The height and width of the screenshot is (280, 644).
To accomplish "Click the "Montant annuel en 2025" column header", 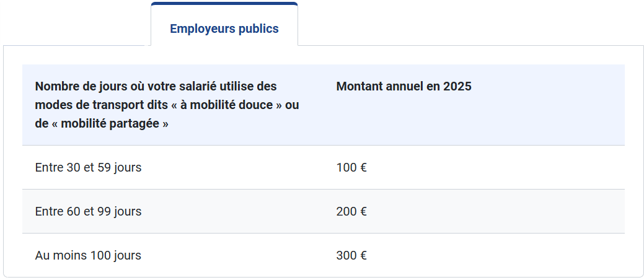I will [404, 86].
